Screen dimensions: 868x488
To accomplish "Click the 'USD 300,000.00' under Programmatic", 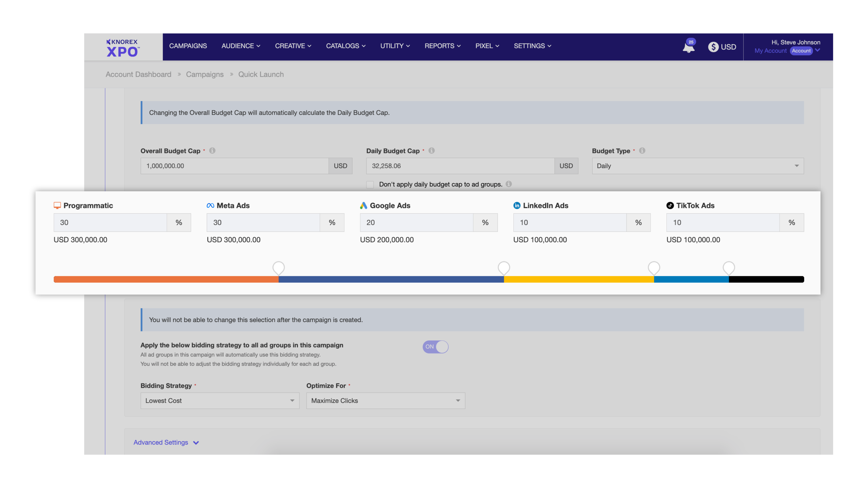I will (80, 239).
